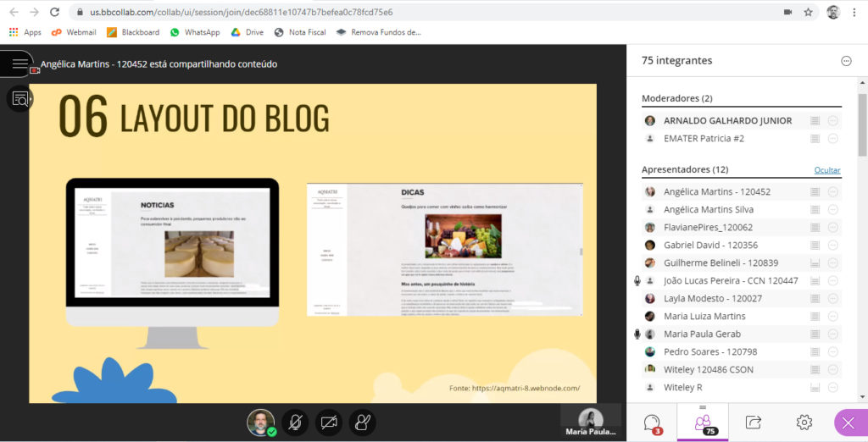Open attendee panel options at 75 integrantes
Screen dimensions: 868x442
pos(845,61)
